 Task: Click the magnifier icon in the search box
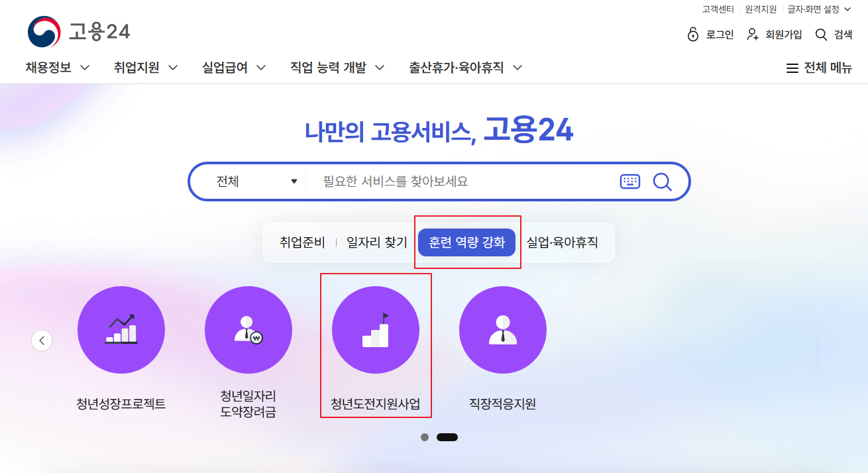[663, 182]
